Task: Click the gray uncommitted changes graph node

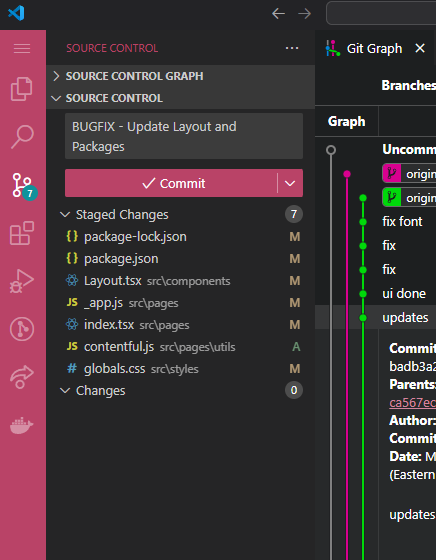Action: pos(331,150)
